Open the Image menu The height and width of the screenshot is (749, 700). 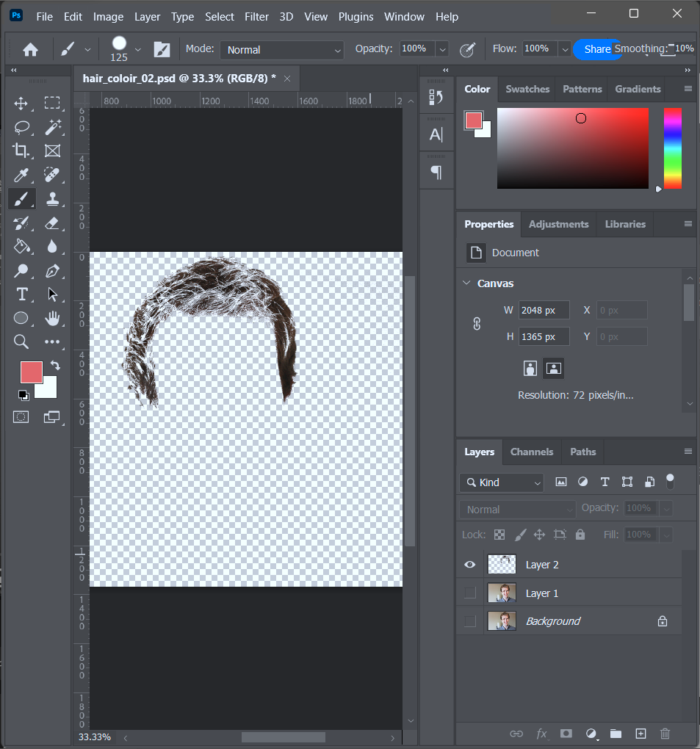(108, 17)
